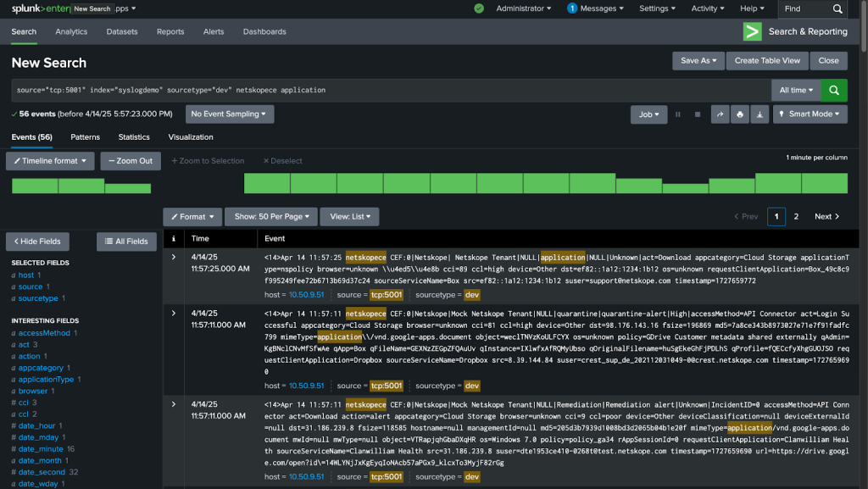Open the Job dropdown

coord(648,114)
